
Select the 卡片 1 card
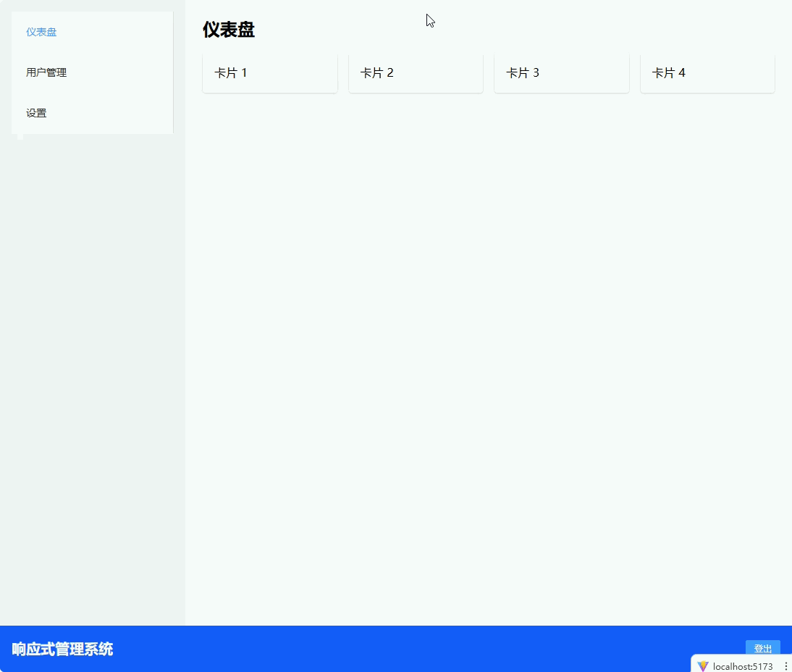[x=269, y=73]
